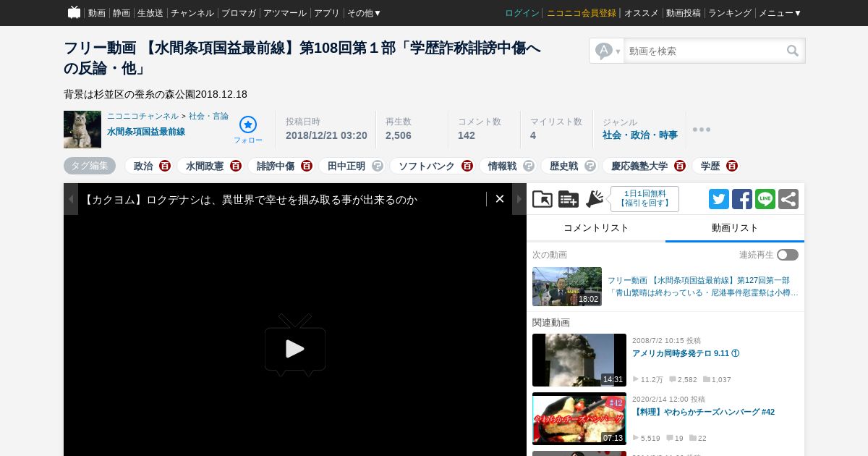Open the 【料理】やわらかチーズハンバーグ #42 title link
Viewport: 868px width, 456px height.
(703, 413)
